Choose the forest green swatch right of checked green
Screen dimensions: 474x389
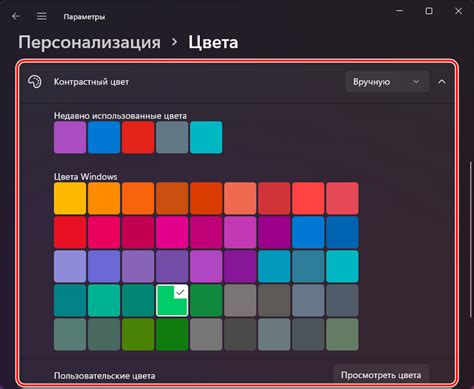tap(206, 300)
